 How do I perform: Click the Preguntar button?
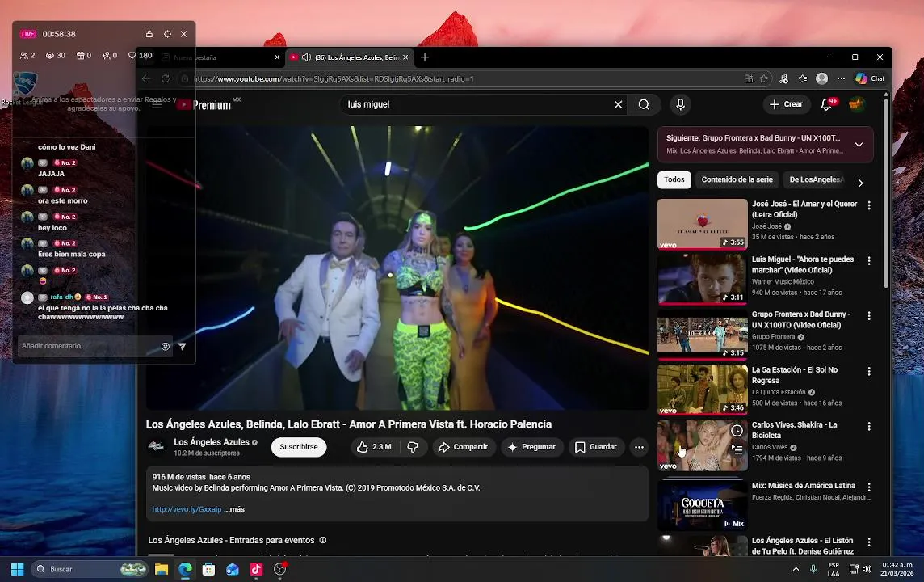pos(532,447)
